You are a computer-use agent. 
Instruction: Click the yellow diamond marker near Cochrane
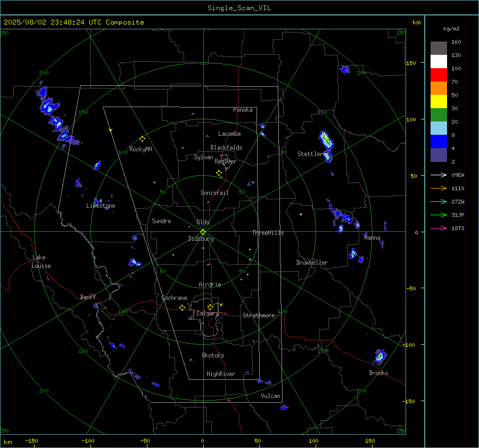point(182,308)
